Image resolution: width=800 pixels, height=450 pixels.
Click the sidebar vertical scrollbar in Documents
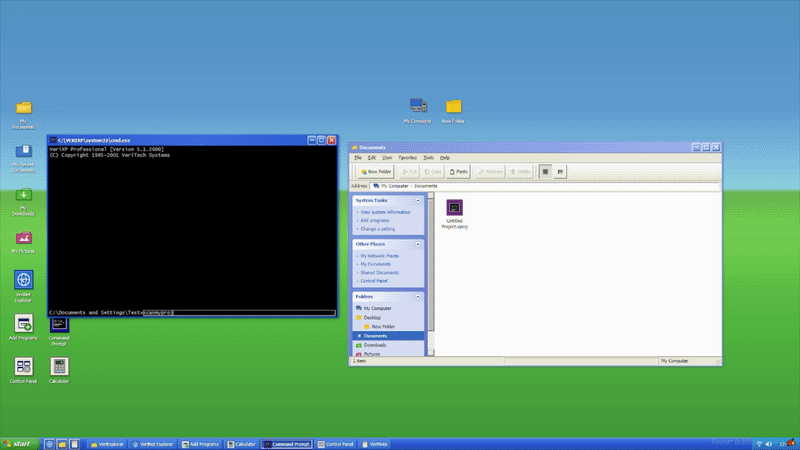(431, 274)
